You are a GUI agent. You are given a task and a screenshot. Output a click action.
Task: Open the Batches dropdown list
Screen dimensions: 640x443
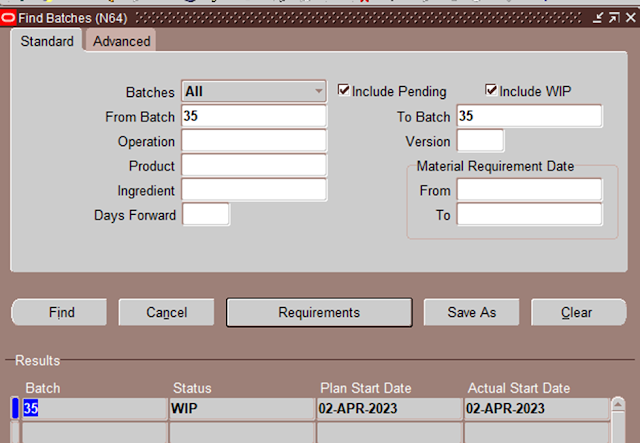point(253,91)
